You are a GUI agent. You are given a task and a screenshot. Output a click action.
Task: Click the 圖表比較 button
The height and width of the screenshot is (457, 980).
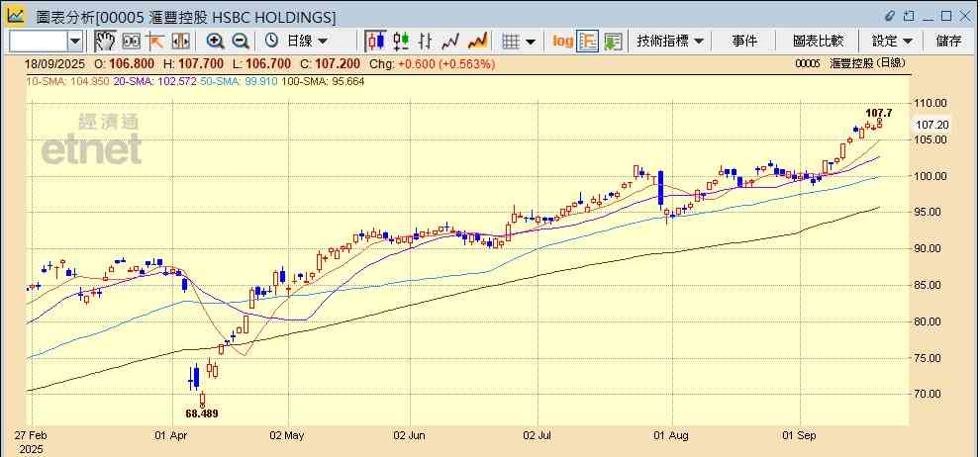[818, 42]
